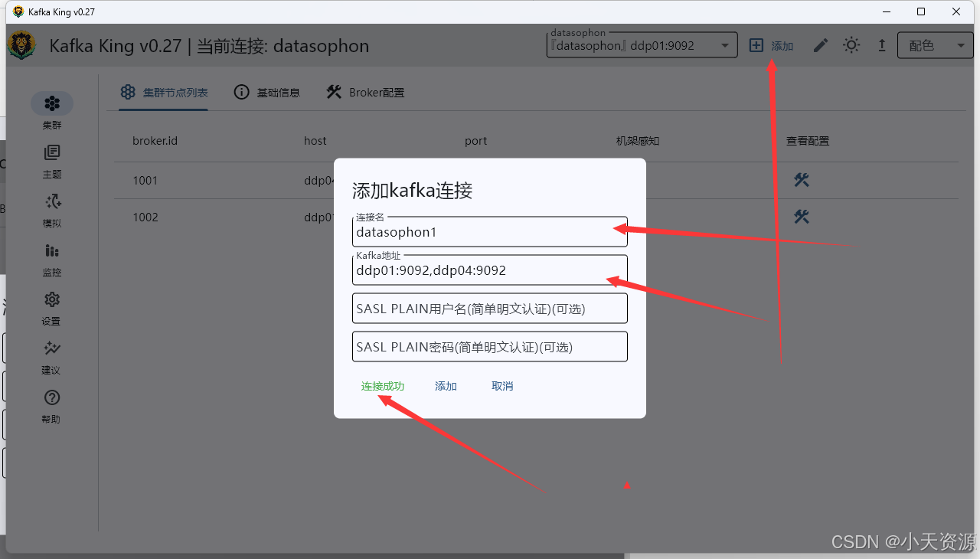Click the host column header
980x559 pixels.
click(x=315, y=141)
